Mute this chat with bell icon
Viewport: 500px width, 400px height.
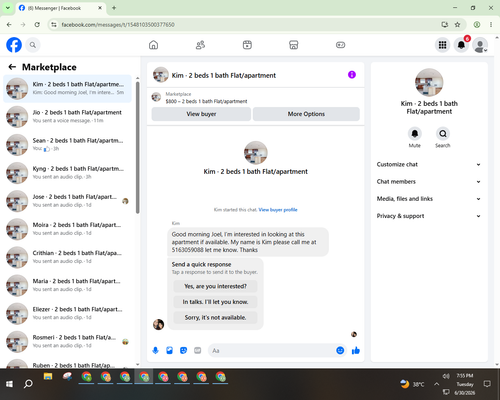coord(415,134)
